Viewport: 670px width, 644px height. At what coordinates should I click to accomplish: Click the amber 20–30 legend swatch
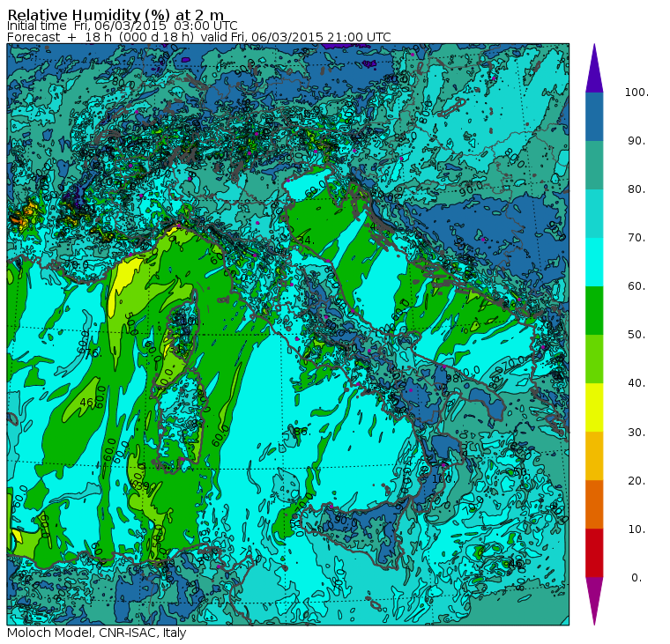tap(594, 456)
